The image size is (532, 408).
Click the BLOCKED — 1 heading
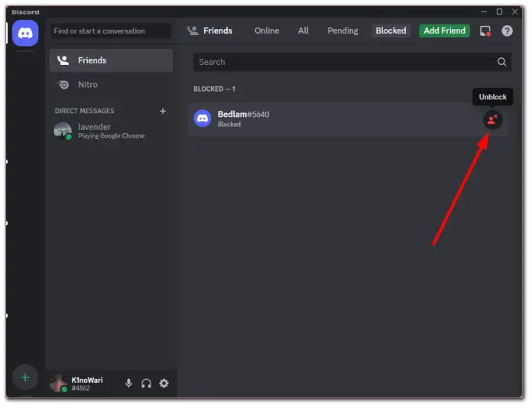[x=214, y=89]
